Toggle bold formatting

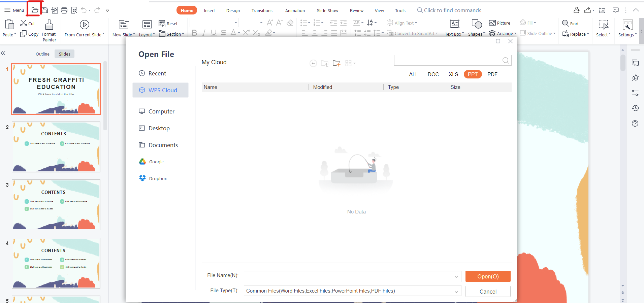tap(194, 33)
